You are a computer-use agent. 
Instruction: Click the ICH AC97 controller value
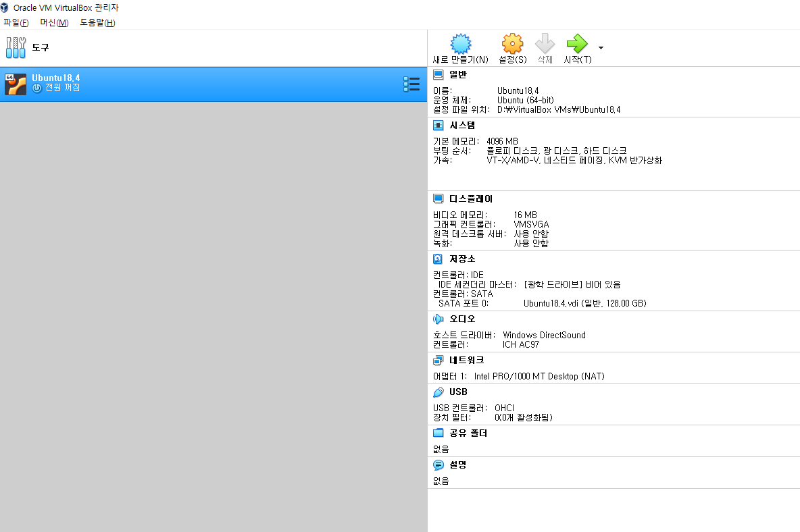(x=520, y=344)
